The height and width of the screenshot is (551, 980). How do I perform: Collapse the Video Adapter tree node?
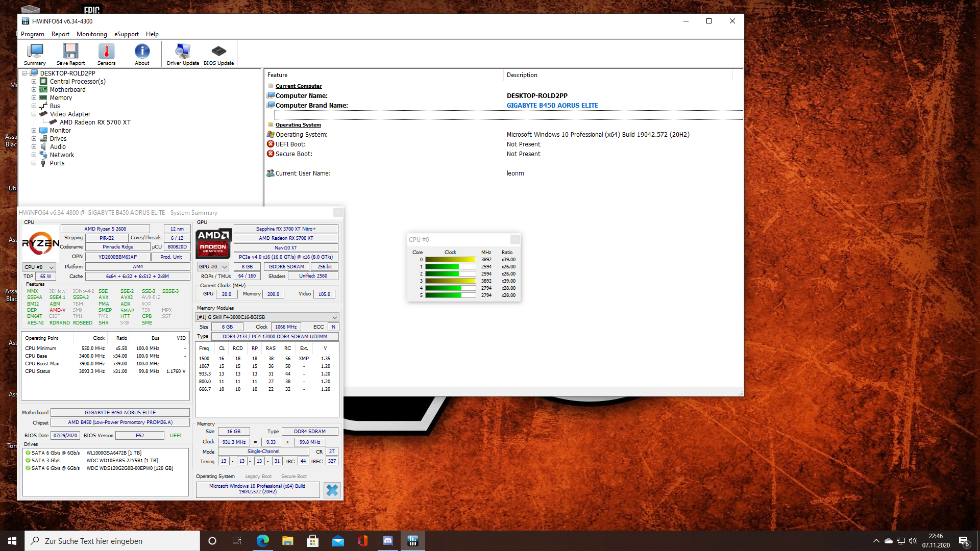[34, 114]
